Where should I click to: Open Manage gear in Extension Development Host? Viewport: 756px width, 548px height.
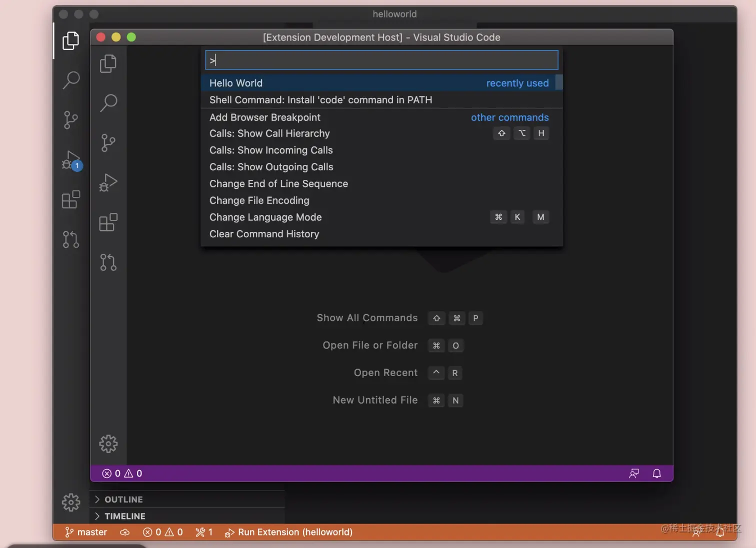pos(108,444)
